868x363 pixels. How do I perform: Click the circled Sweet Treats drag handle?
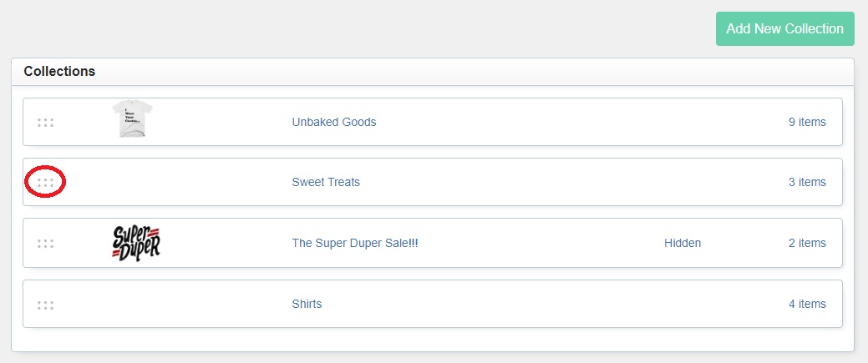45,182
